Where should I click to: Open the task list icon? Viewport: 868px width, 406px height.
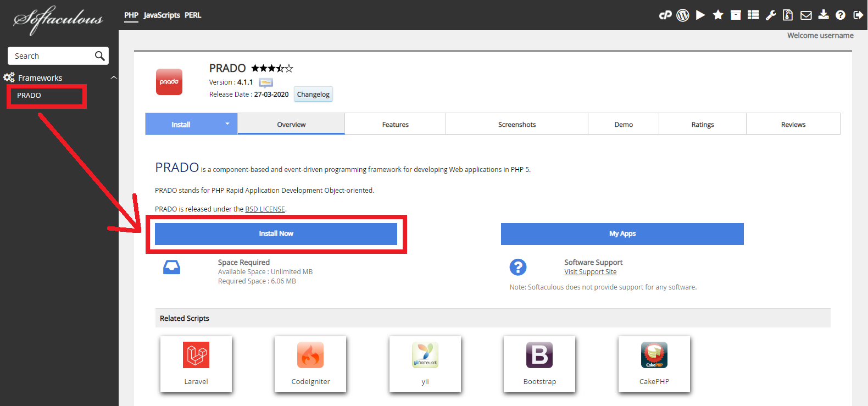[x=753, y=15]
